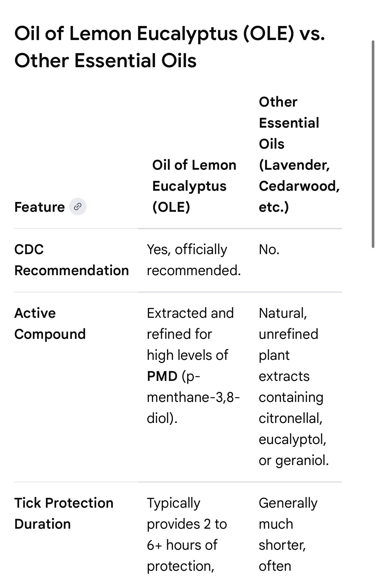Click the 'Active Compound' row label

coord(50,324)
